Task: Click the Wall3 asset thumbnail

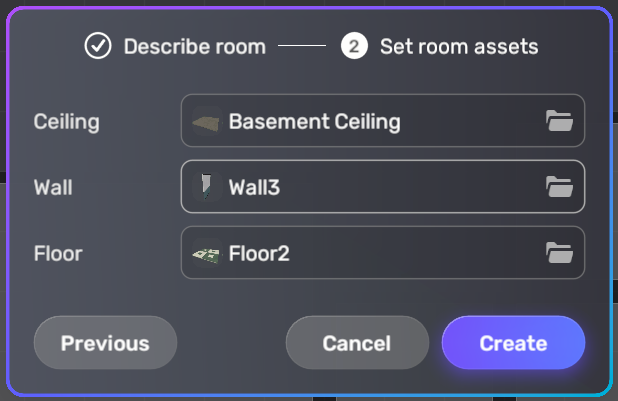Action: (207, 187)
